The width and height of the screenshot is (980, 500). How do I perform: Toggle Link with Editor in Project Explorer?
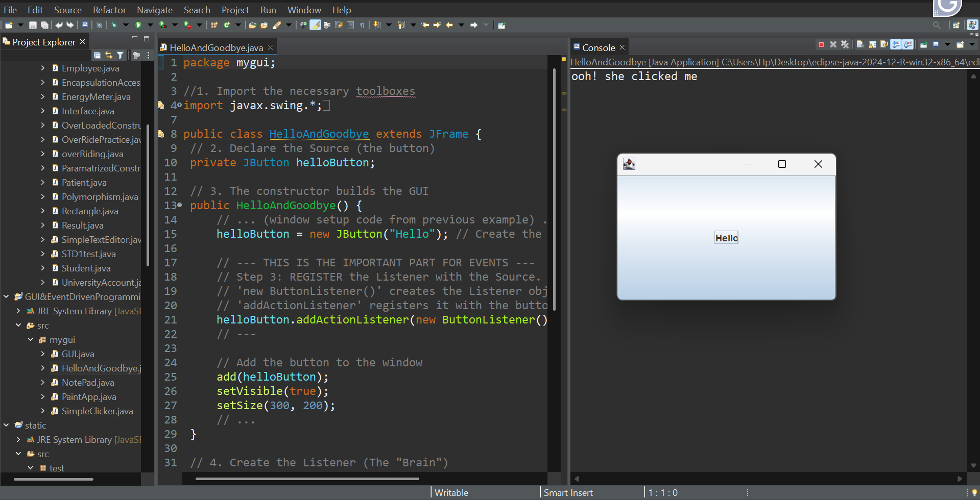coord(109,55)
